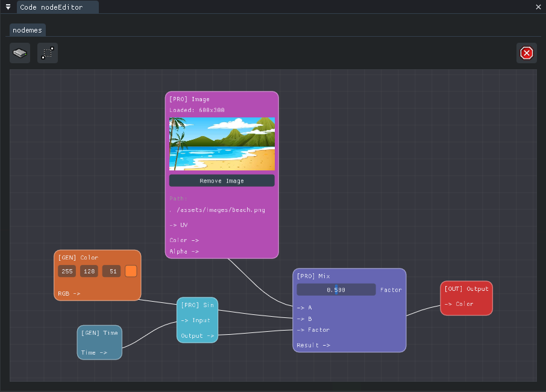Screen dimensions: 546x392
Task: Open the dropdown triangle at the top-left corner
Action: click(x=7, y=7)
